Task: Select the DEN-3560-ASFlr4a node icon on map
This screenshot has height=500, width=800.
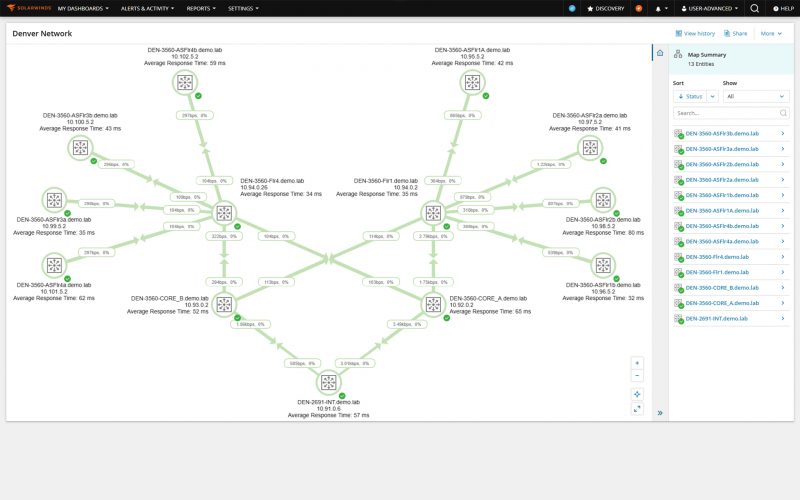Action: 54,265
